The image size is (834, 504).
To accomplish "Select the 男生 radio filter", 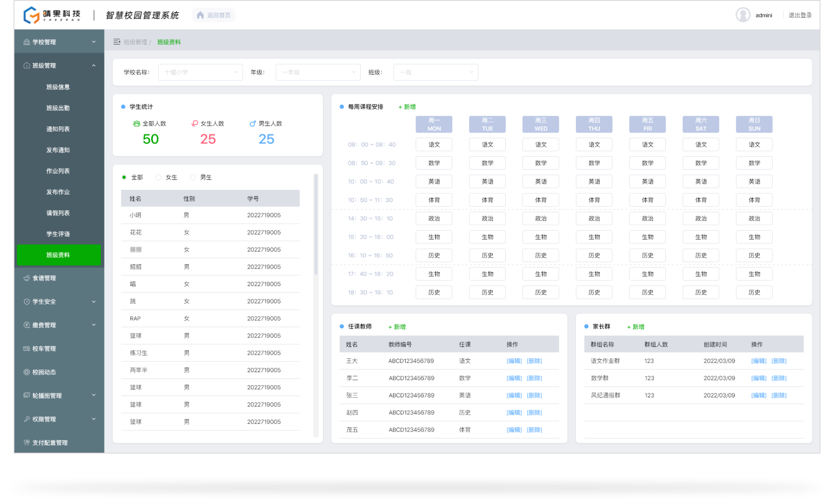I will pos(193,177).
